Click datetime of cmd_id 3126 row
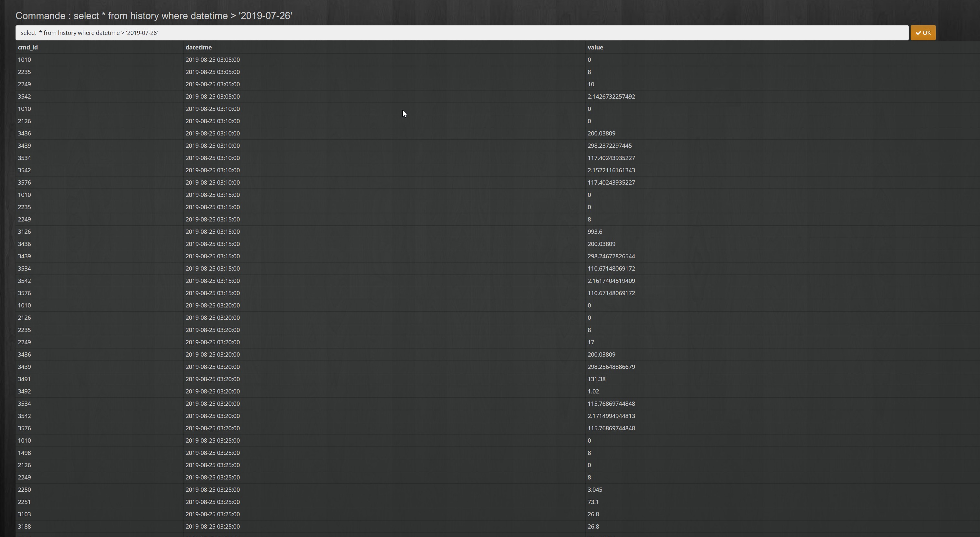 [213, 232]
